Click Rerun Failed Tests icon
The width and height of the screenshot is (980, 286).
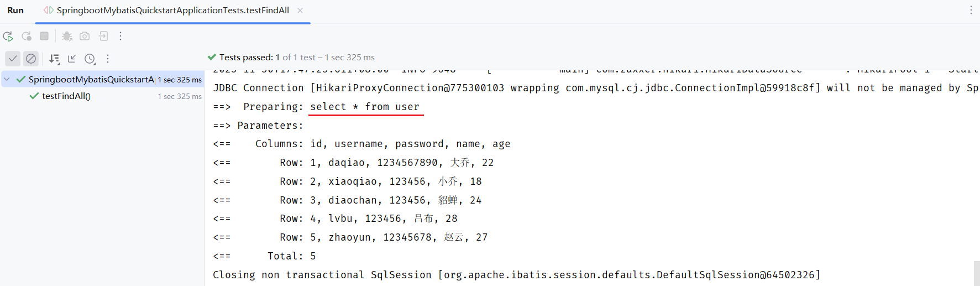coord(27,37)
